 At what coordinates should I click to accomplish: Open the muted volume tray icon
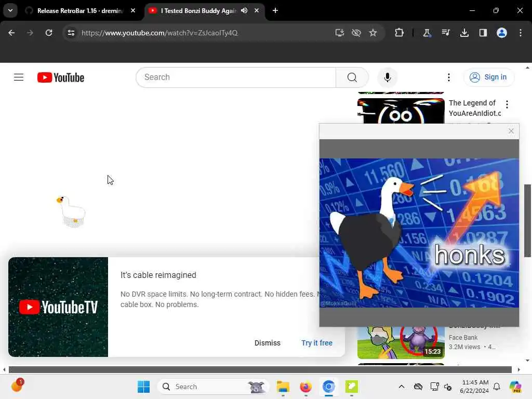tap(448, 387)
